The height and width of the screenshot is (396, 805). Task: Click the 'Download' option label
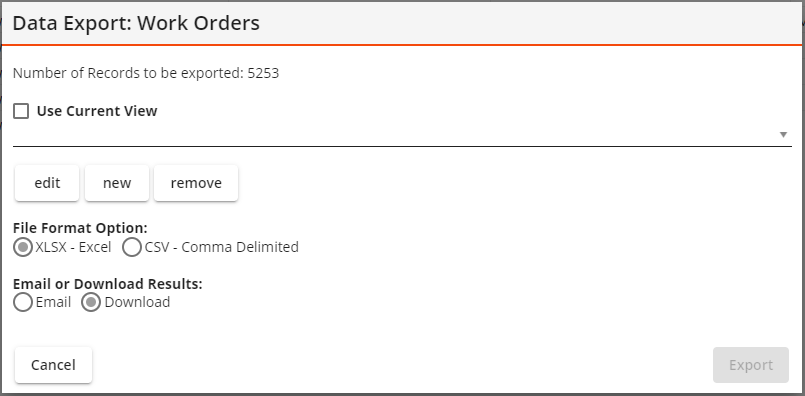tap(137, 302)
